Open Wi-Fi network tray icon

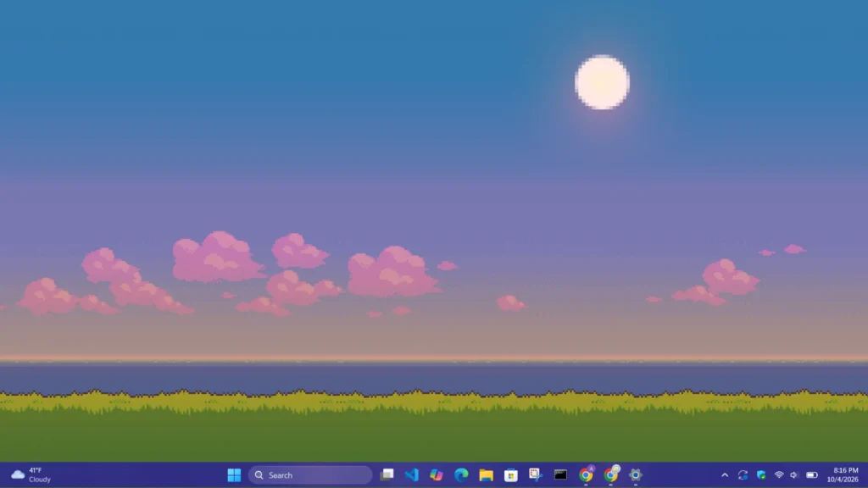pyautogui.click(x=779, y=474)
